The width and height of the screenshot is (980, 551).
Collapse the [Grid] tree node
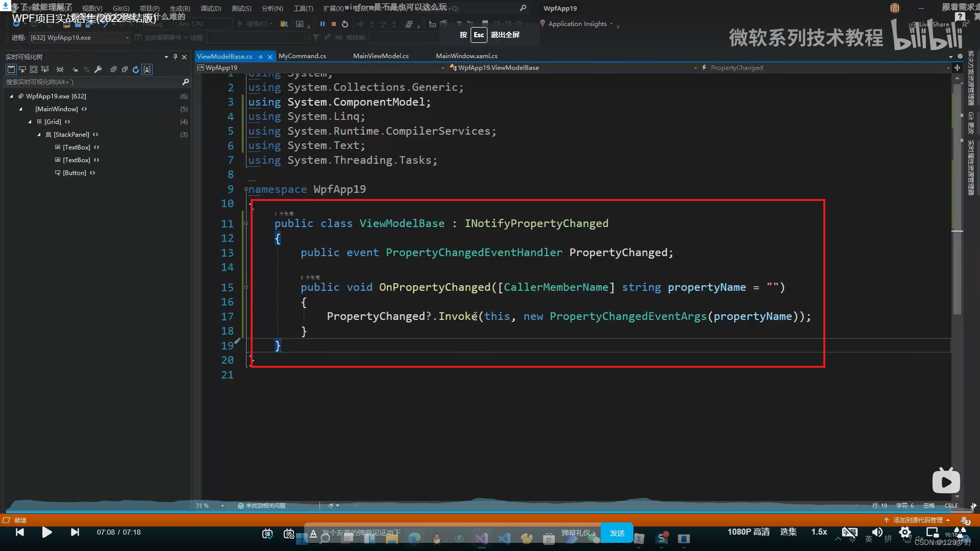[x=30, y=122]
